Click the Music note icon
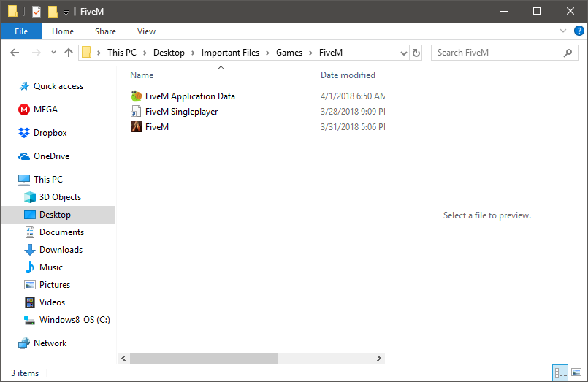Screen dimensions: 588x382 [30, 267]
